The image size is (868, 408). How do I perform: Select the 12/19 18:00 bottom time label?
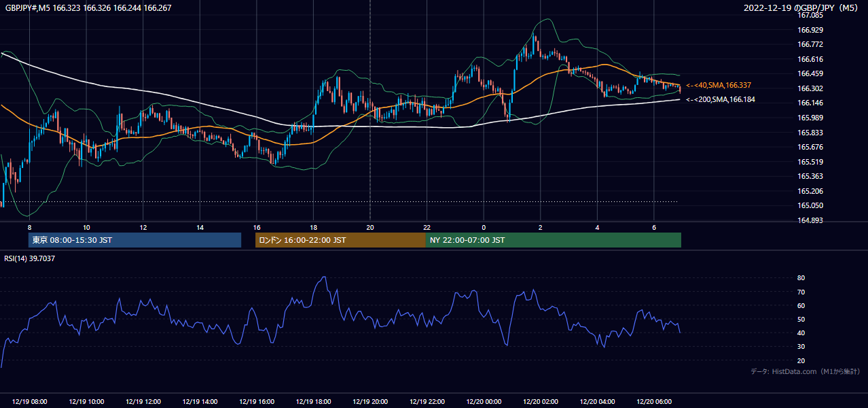[313, 402]
